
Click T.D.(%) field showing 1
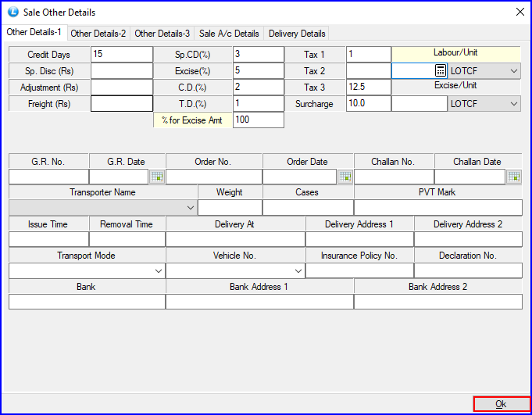click(x=259, y=103)
